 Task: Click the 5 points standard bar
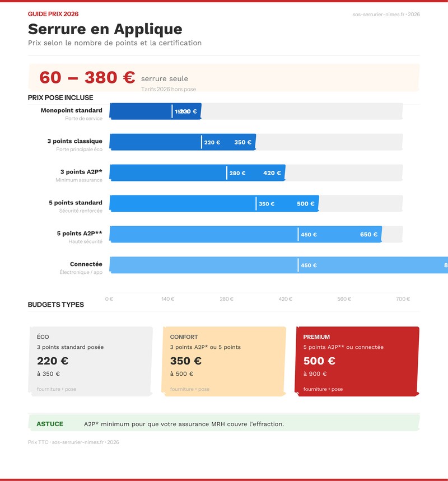(x=213, y=203)
